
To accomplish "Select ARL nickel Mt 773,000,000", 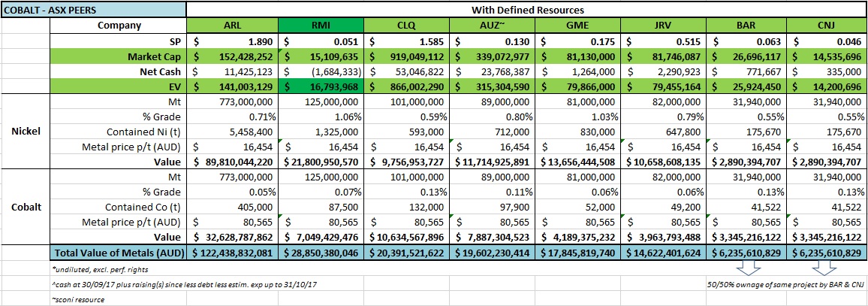I will click(233, 102).
